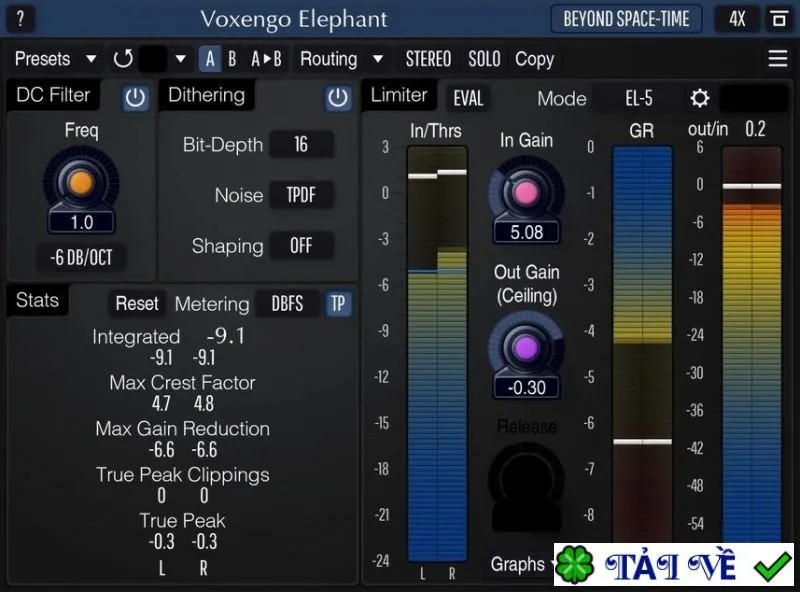Click the Stats section label
The height and width of the screenshot is (592, 800).
(37, 300)
